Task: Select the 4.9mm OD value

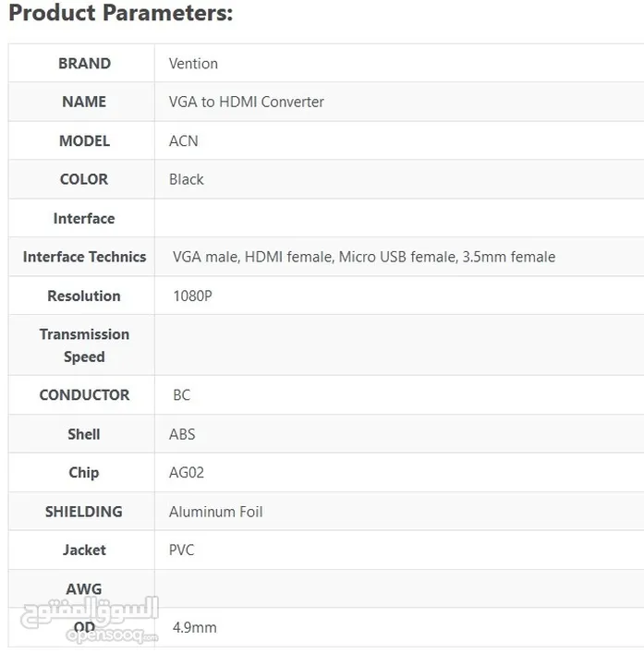Action: (194, 628)
